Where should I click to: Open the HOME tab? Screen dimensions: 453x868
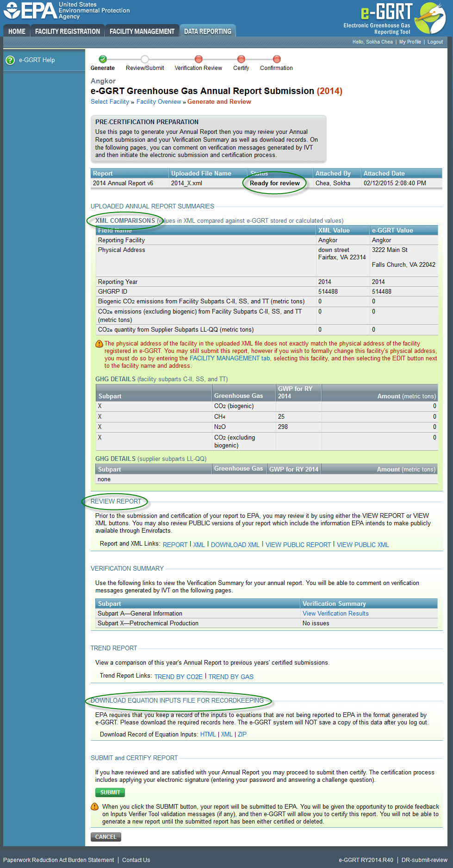pyautogui.click(x=17, y=31)
